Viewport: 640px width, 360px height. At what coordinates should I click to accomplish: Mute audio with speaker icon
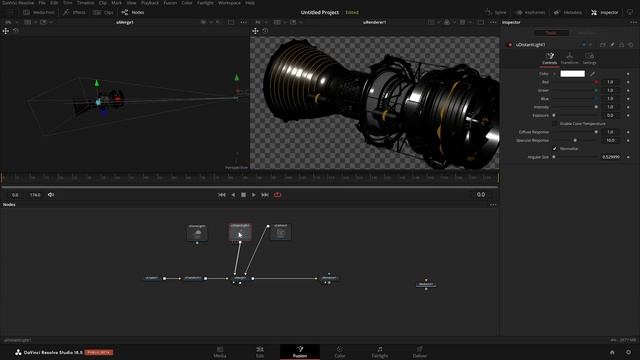pyautogui.click(x=51, y=195)
